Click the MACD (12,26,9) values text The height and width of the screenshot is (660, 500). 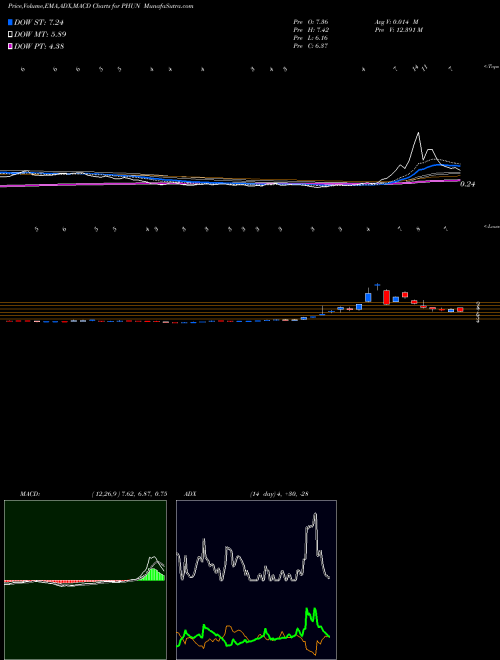click(x=129, y=493)
